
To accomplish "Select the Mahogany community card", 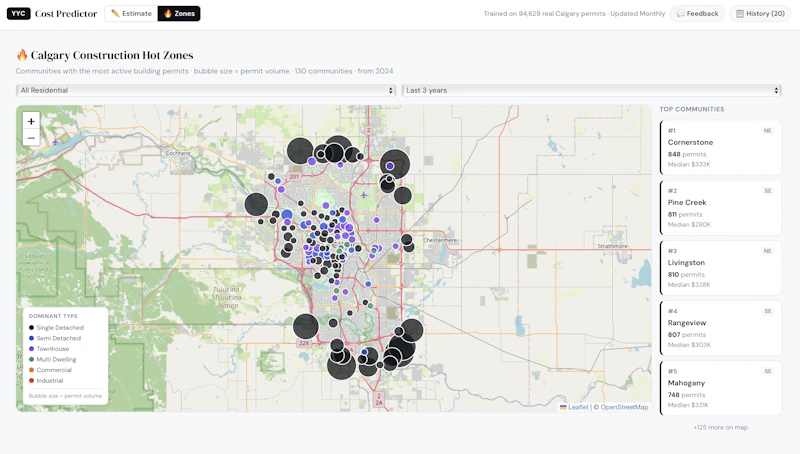I will click(720, 388).
